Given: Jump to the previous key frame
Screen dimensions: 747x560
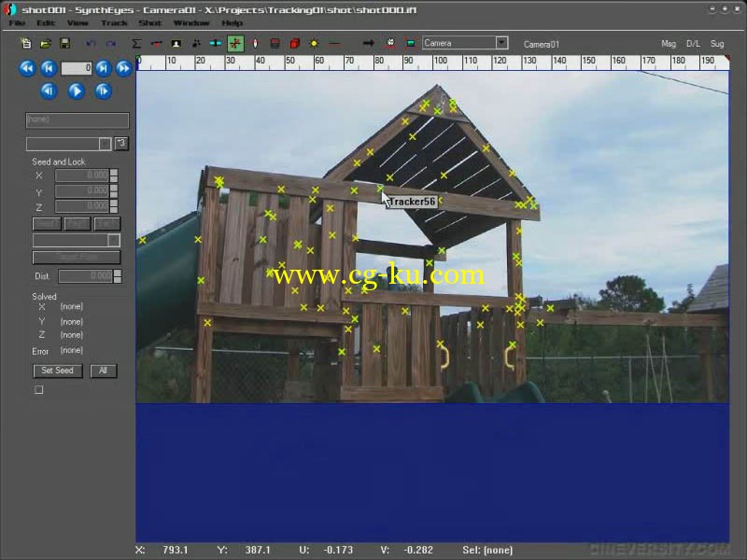Looking at the screenshot, I should (x=49, y=68).
